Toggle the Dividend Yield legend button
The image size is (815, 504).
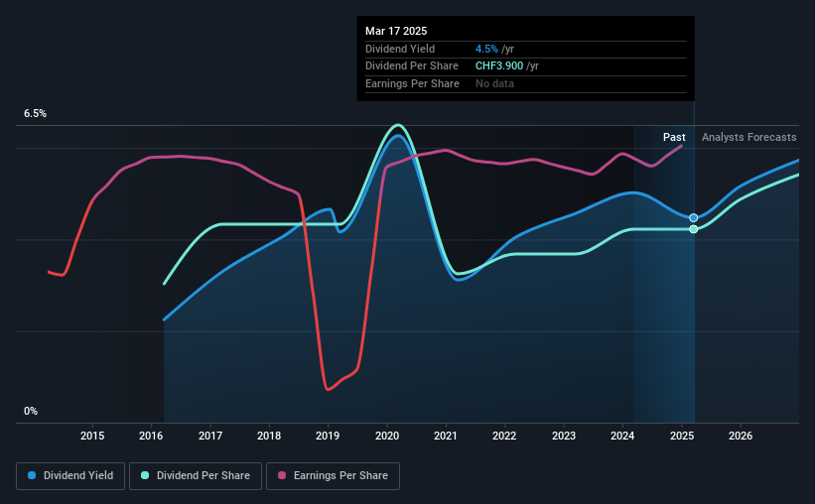[x=70, y=476]
